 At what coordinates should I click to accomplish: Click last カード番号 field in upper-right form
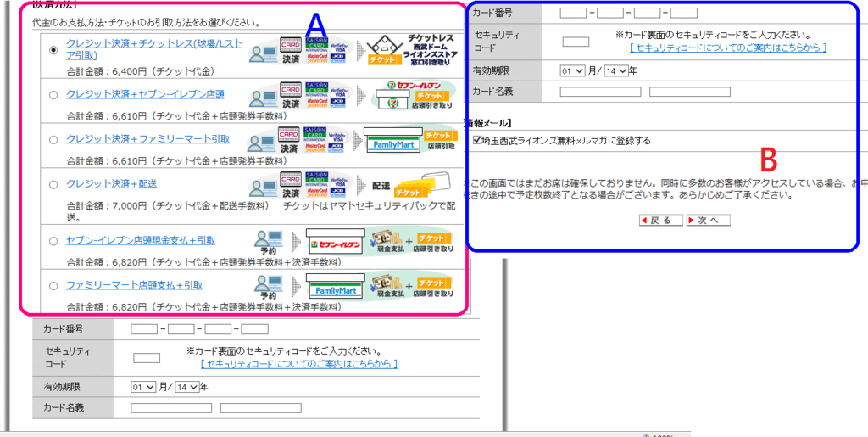pyautogui.click(x=684, y=13)
